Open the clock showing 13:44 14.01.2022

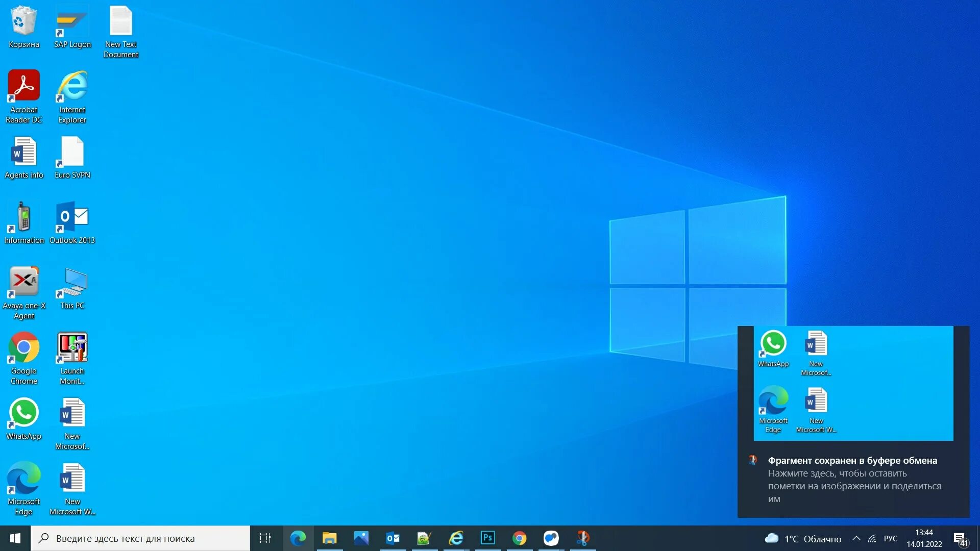(x=924, y=538)
